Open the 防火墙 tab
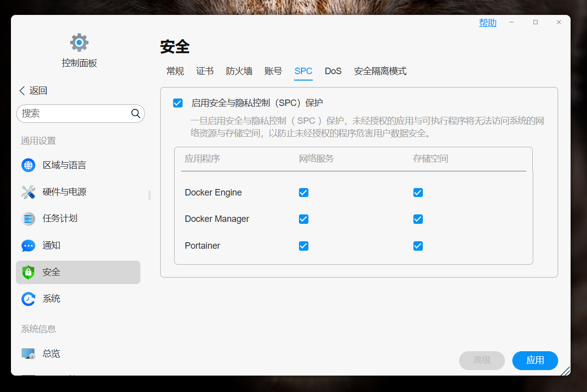This screenshot has height=392, width=587. [x=239, y=71]
